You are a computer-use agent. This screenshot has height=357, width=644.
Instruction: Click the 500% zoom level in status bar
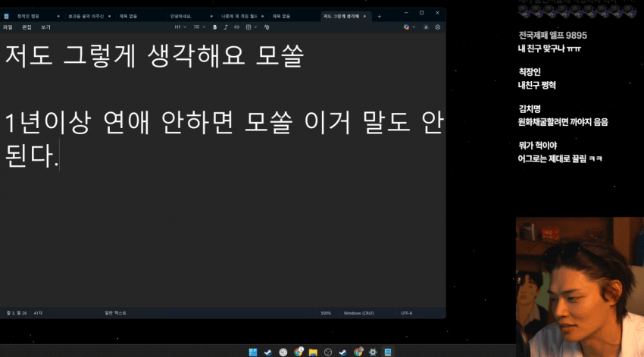(x=325, y=312)
